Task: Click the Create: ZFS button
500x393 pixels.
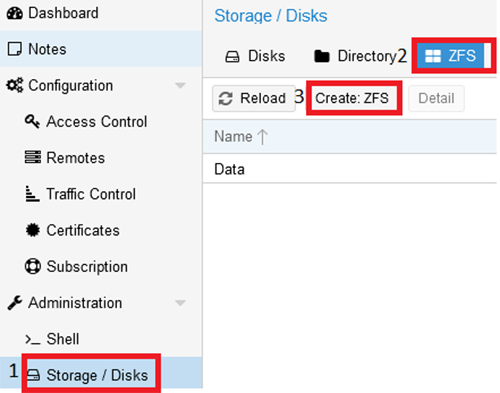Action: [x=352, y=98]
